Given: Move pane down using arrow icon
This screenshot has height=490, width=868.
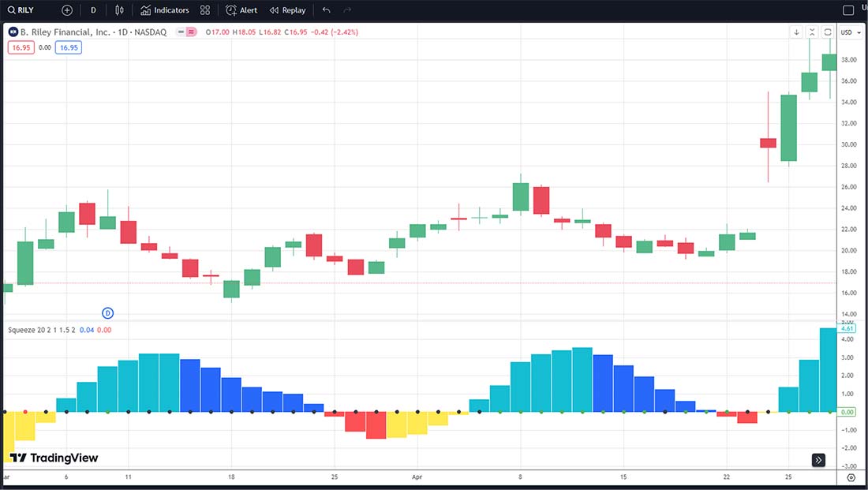Looking at the screenshot, I should (796, 32).
